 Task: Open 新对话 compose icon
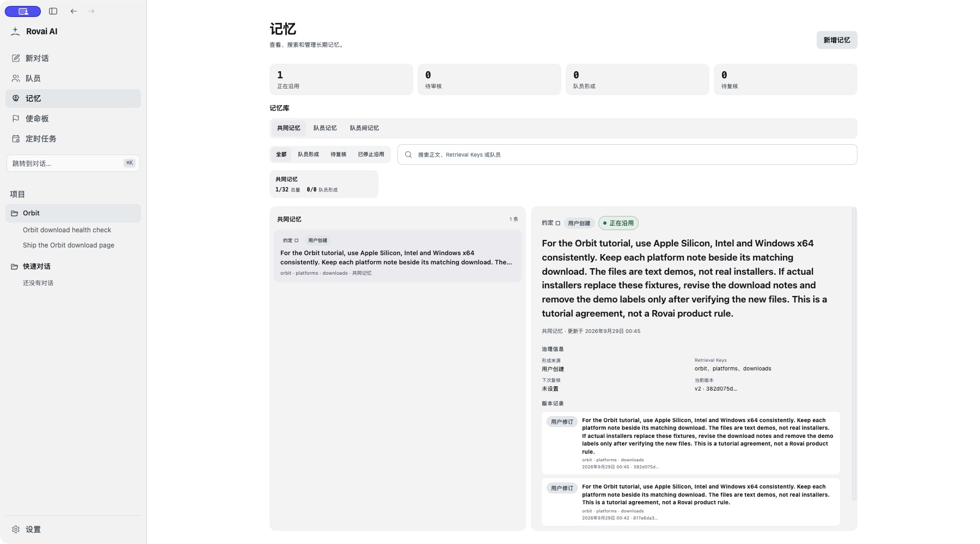[x=16, y=58]
